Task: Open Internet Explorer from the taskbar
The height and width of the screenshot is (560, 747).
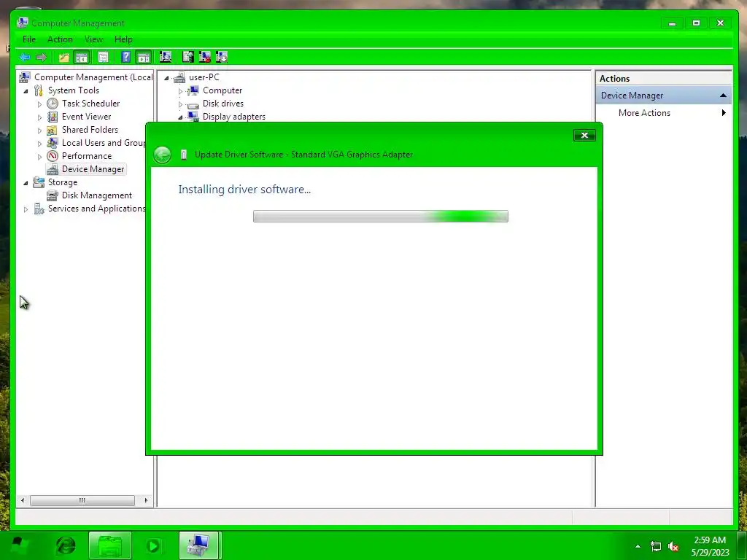Action: (x=65, y=545)
